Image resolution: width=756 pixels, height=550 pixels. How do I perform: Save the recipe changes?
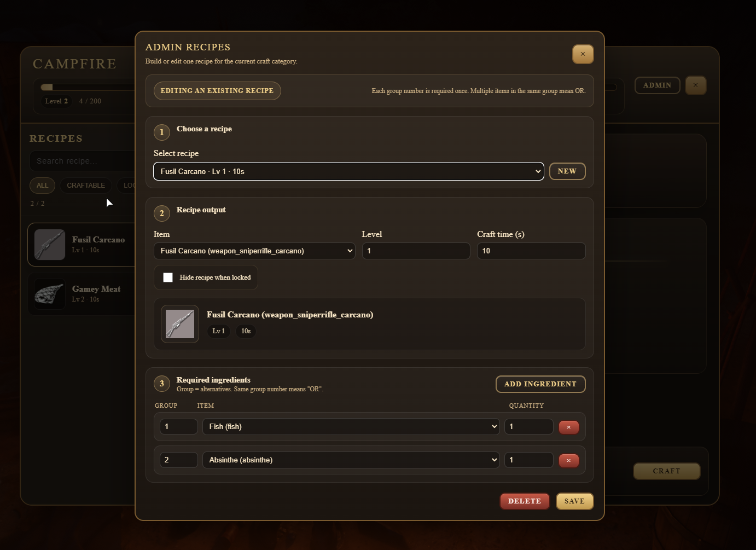pyautogui.click(x=574, y=501)
